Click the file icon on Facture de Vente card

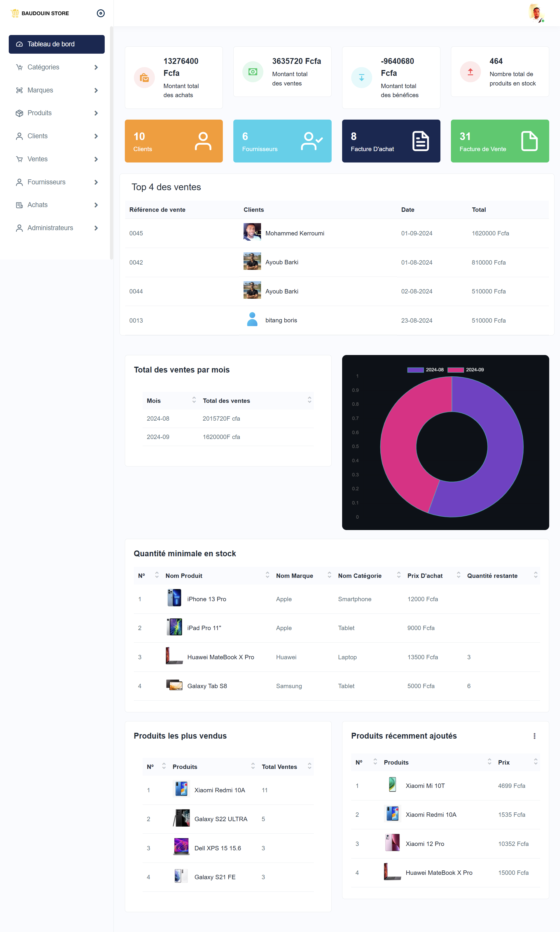(529, 141)
